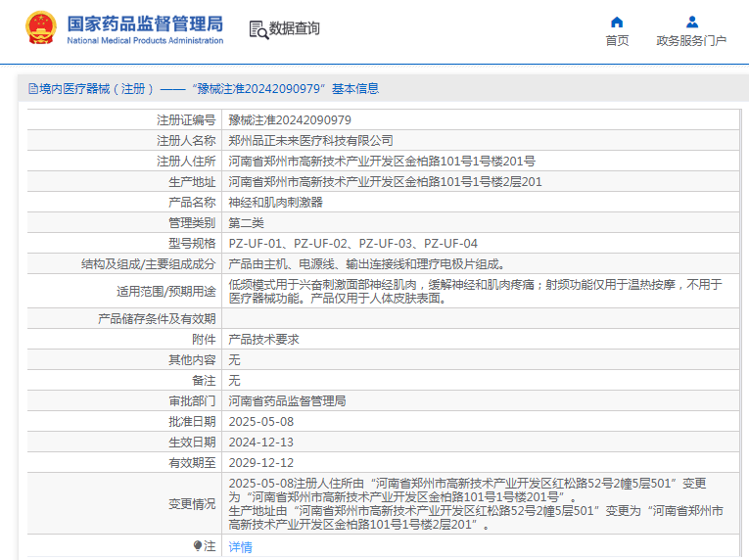Select registration number 豫械注准20242090979 in table
Image resolution: width=749 pixels, height=560 pixels.
click(x=290, y=120)
